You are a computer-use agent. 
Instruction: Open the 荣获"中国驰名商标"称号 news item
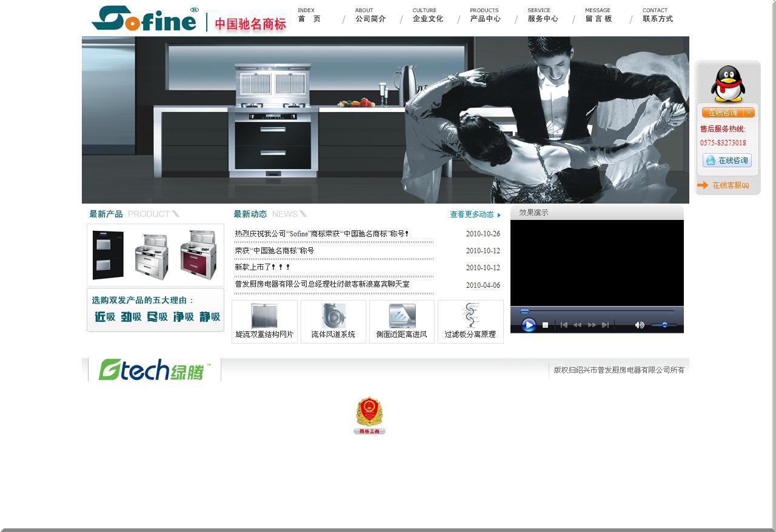275,251
